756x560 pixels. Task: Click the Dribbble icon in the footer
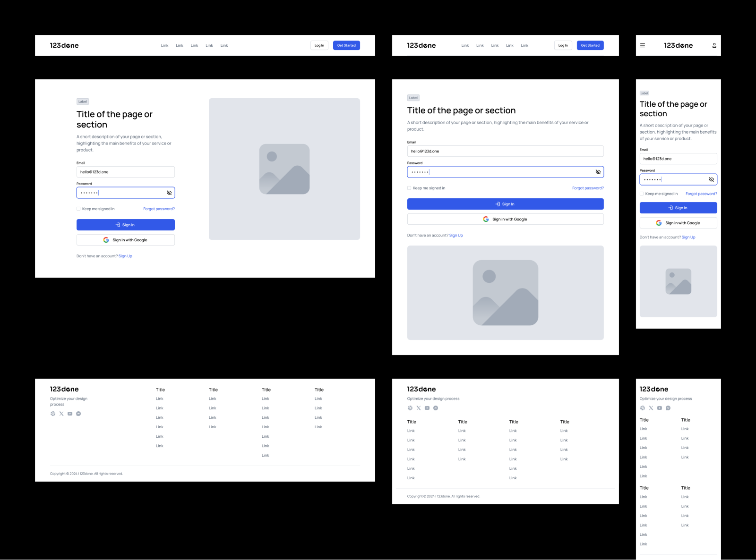[52, 414]
